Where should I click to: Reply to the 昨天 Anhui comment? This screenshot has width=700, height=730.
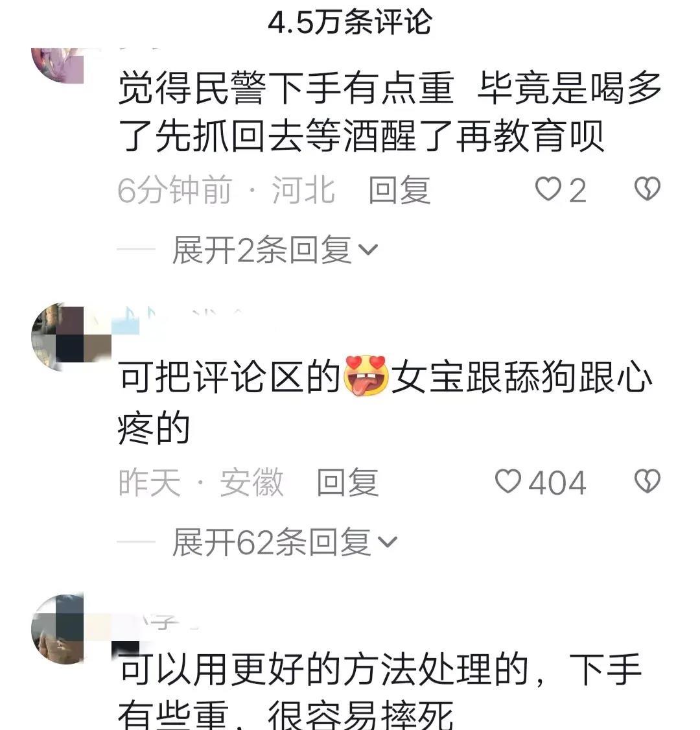click(x=347, y=482)
